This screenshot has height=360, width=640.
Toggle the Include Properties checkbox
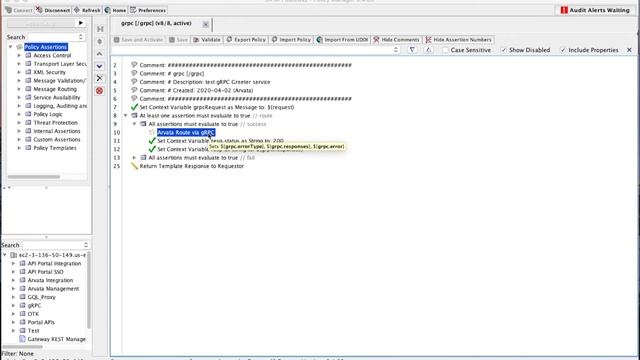(563, 50)
